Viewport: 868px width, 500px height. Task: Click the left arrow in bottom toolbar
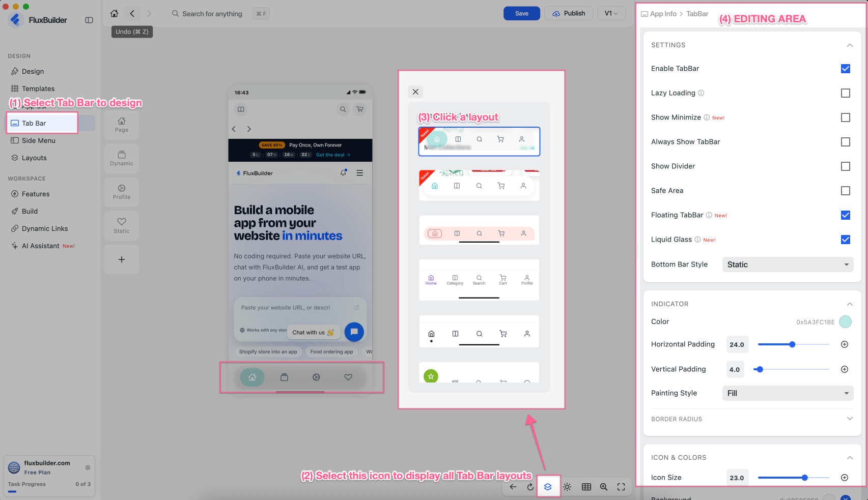click(x=513, y=487)
